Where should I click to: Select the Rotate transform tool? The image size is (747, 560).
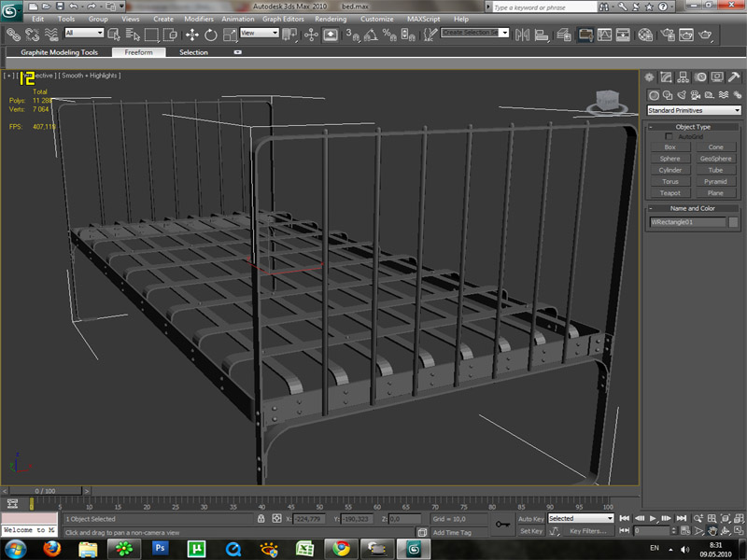pyautogui.click(x=211, y=35)
